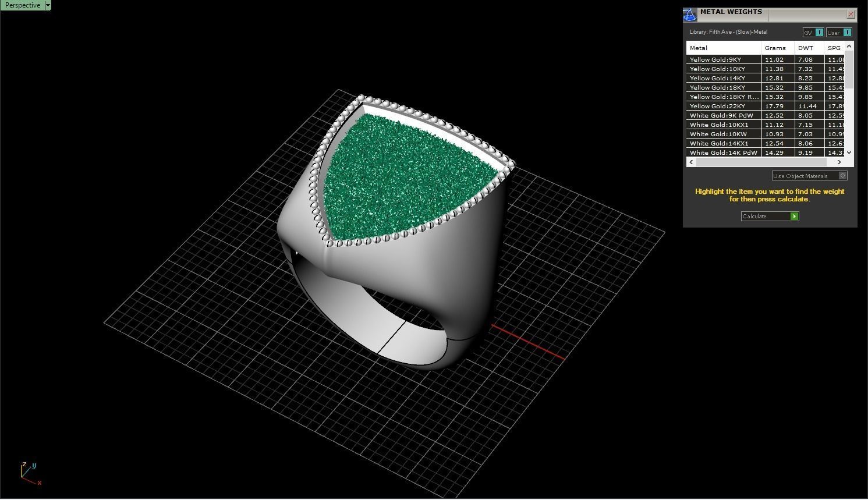Click the vertical scrollbar thumb in metal list
Viewport: 868px width, 500px height.
(x=849, y=70)
